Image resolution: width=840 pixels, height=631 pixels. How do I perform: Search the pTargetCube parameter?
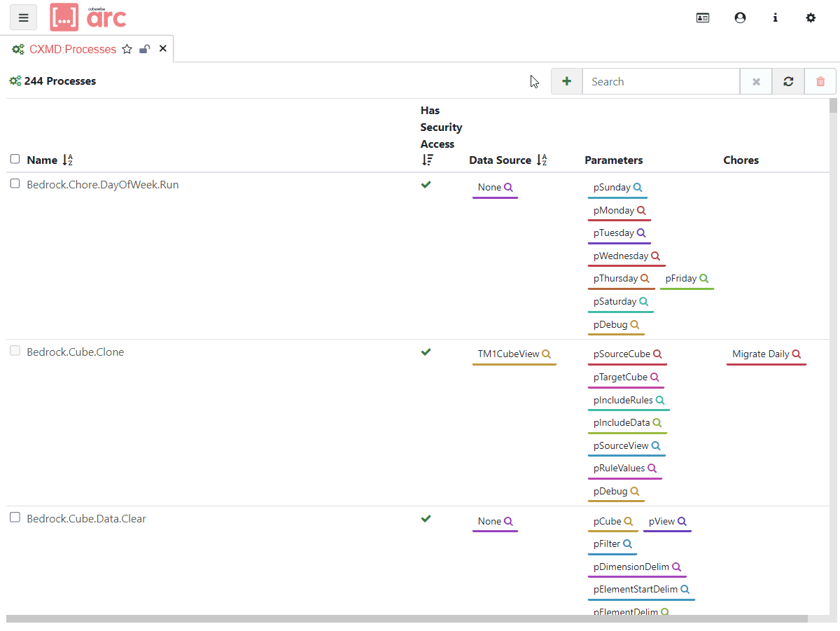pyautogui.click(x=655, y=377)
